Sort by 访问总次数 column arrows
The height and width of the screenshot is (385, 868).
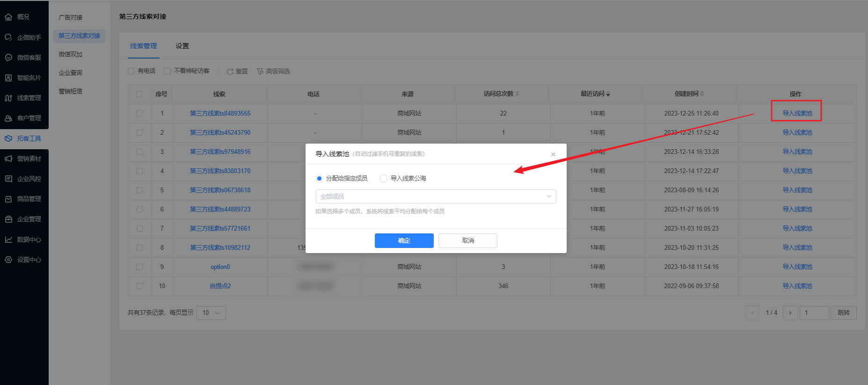(517, 94)
